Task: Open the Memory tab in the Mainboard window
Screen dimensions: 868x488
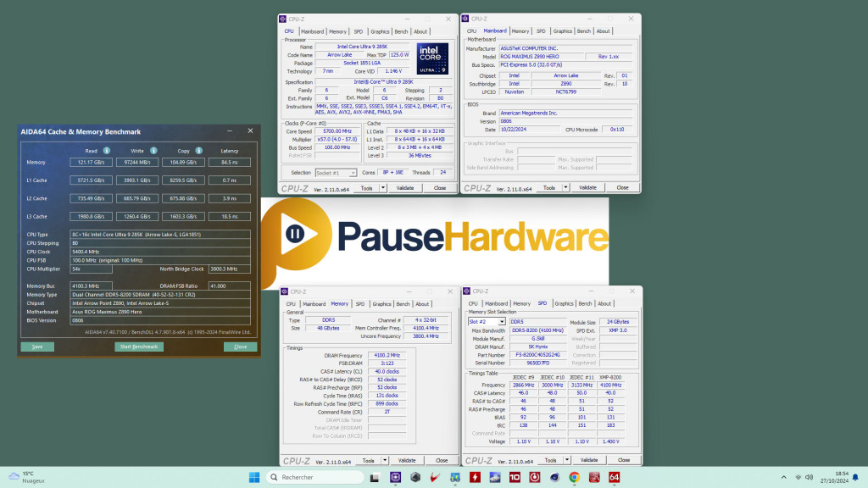Action: [x=520, y=31]
